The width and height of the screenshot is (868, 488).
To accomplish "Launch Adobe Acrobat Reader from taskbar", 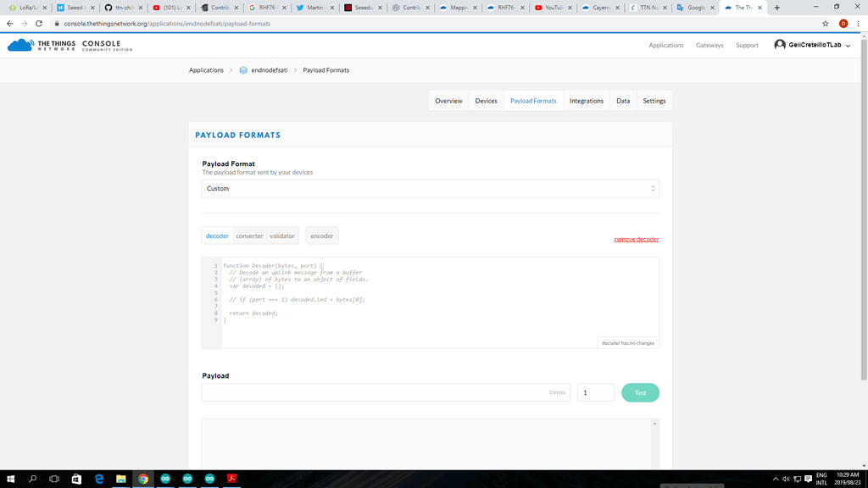I will pos(232,479).
